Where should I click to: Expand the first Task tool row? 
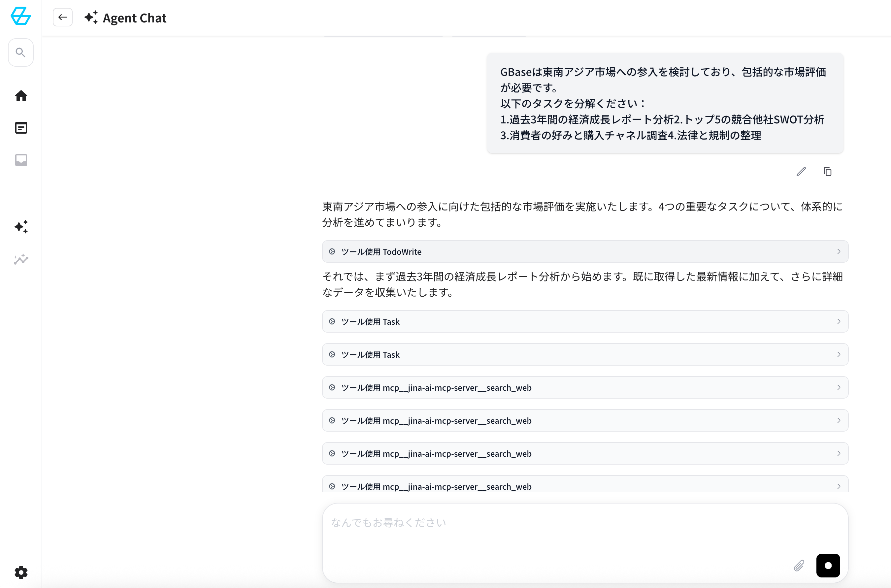(x=585, y=321)
